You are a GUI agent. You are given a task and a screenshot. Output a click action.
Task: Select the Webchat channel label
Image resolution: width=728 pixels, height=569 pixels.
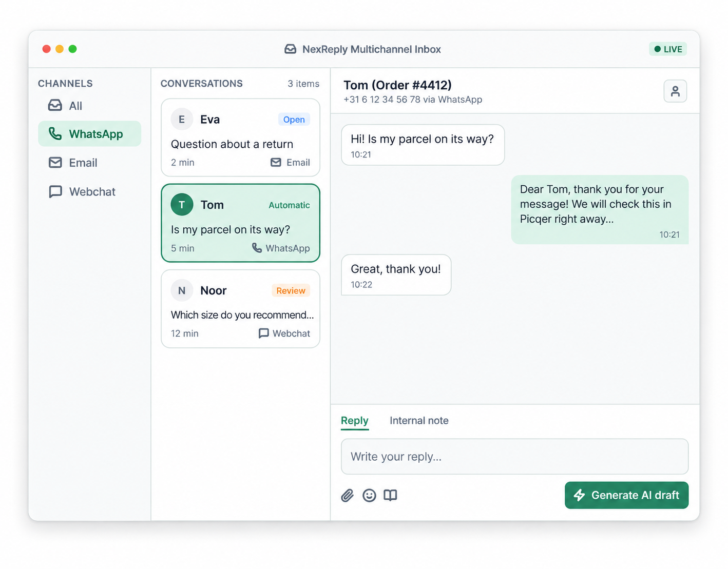[x=92, y=192]
